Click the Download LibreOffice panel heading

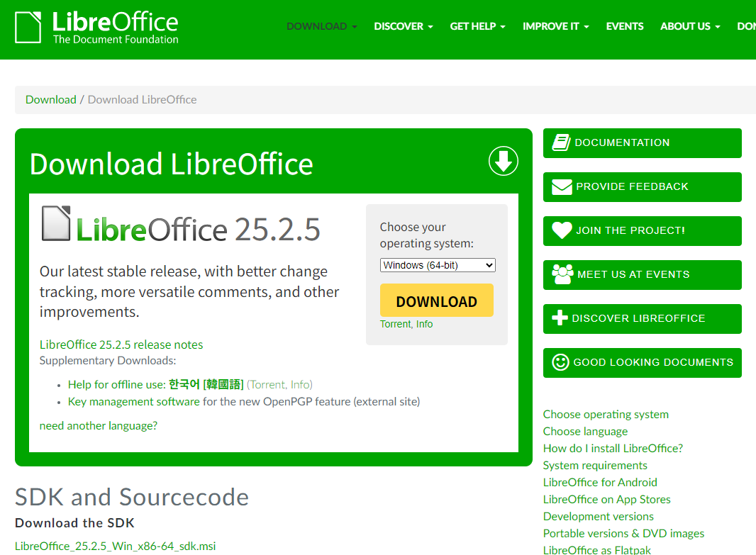(x=171, y=164)
